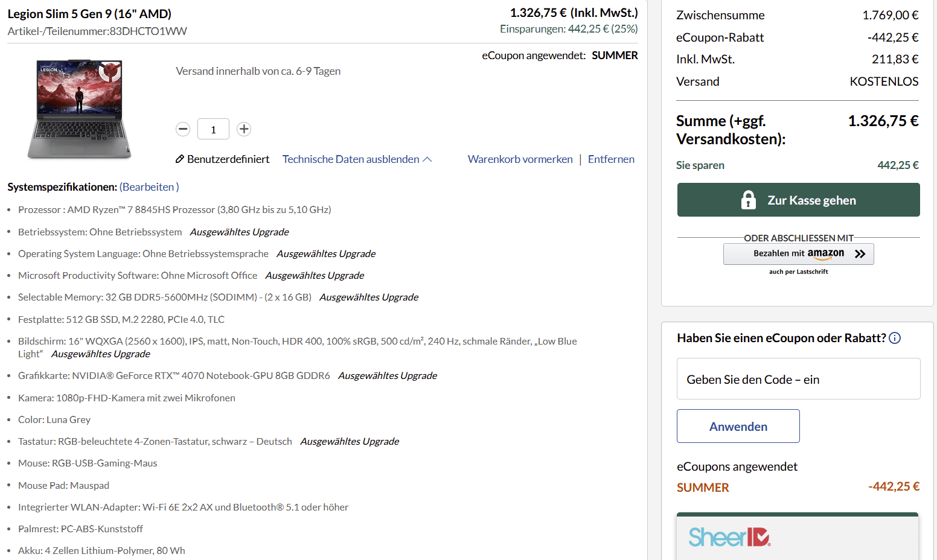
Task: Click 'eCoupon angewendet: SUMMER' near product price
Action: coord(560,56)
